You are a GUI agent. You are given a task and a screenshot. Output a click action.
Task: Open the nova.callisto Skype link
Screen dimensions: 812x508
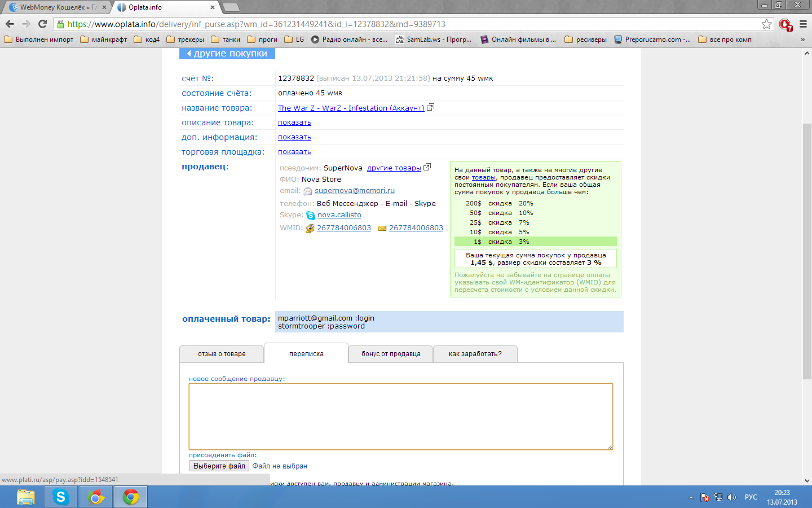[x=339, y=215]
